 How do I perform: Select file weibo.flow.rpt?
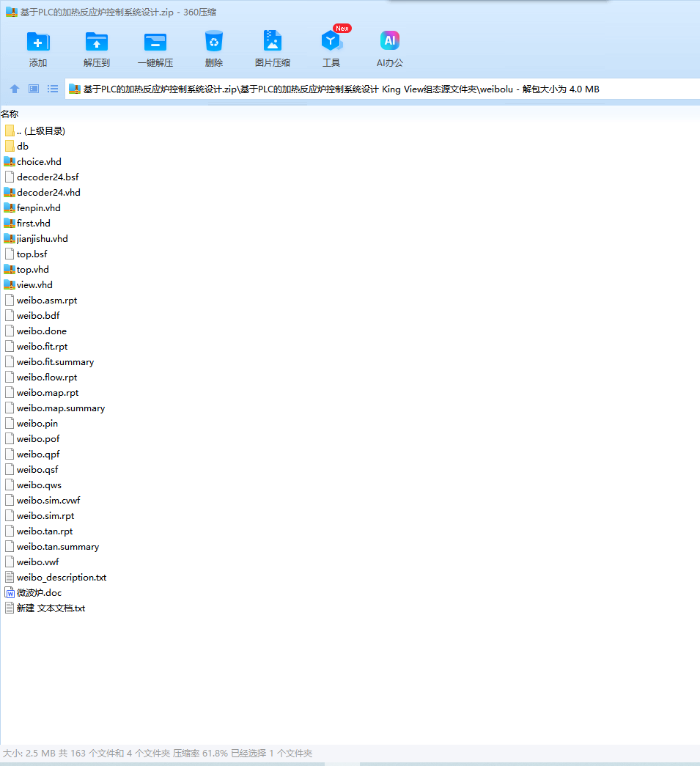[x=41, y=378]
